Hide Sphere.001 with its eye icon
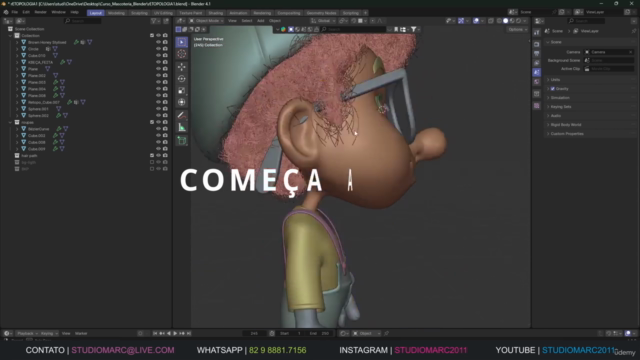This screenshot has width=640, height=360. click(x=158, y=109)
